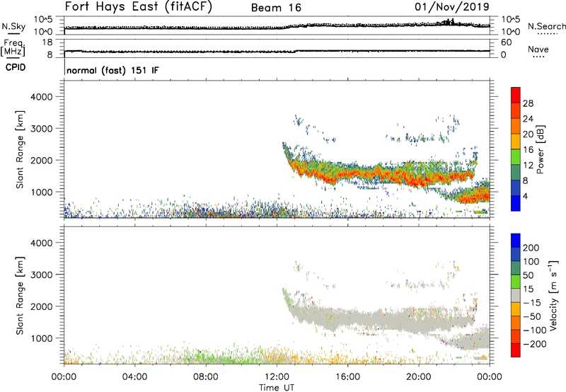Click the 'CPID' label

(16, 67)
